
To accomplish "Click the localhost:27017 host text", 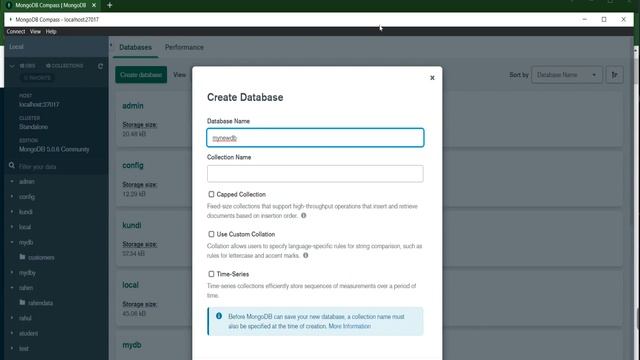I will 39,104.
